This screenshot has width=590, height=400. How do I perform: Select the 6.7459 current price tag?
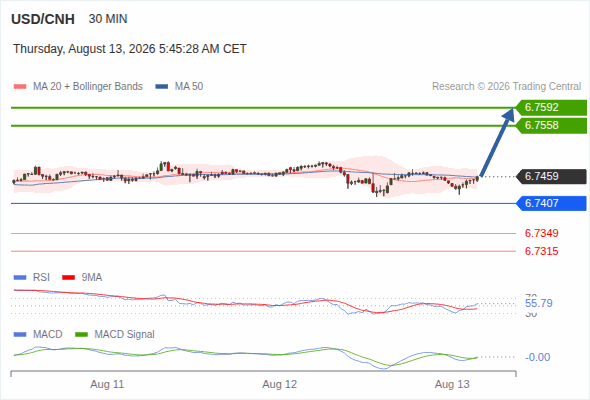(x=551, y=176)
